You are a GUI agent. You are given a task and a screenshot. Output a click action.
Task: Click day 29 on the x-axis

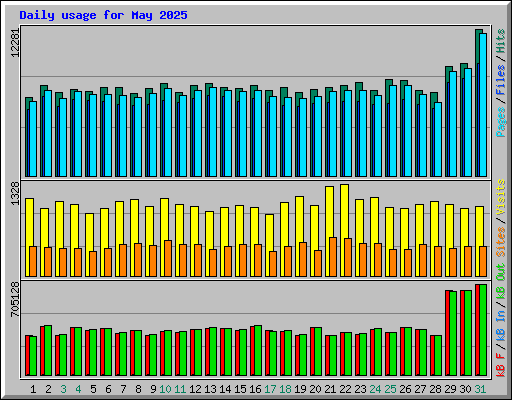pyautogui.click(x=450, y=389)
